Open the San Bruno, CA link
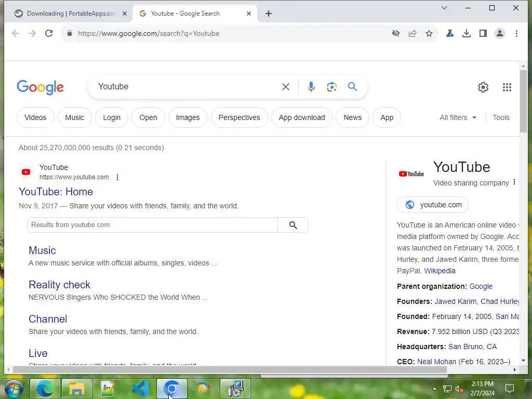Image resolution: width=532 pixels, height=399 pixels. [x=472, y=347]
